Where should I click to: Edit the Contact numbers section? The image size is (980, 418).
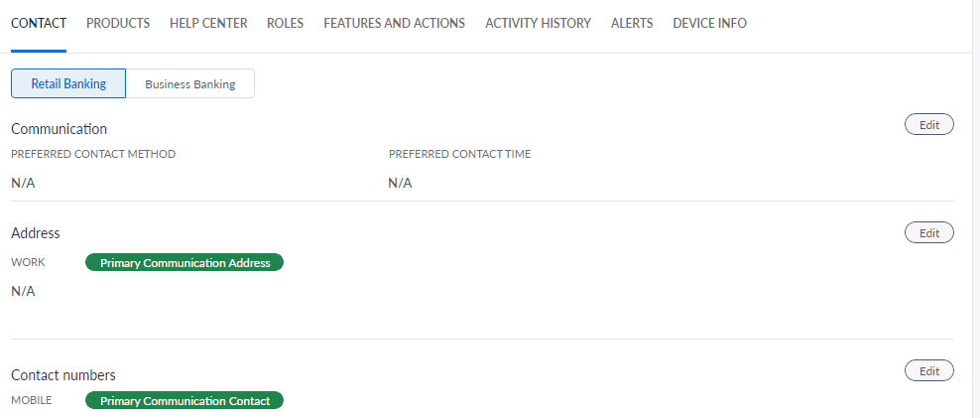coord(928,371)
